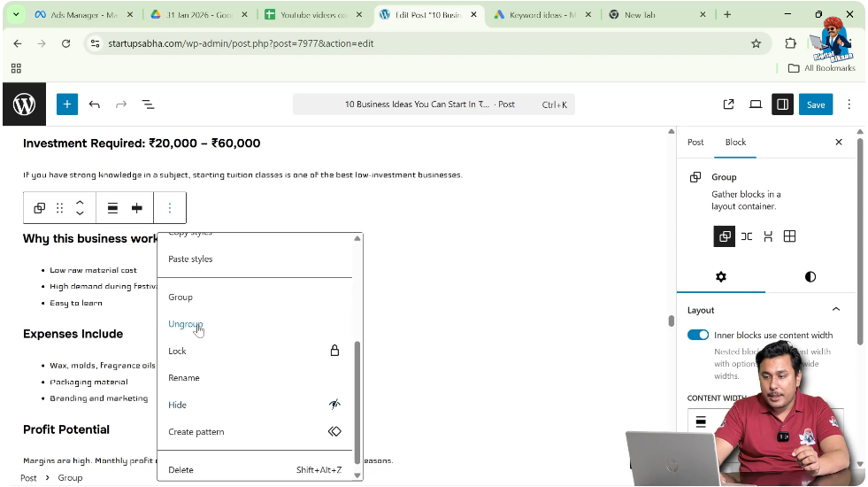Open the document overview list
The height and width of the screenshot is (487, 868).
coord(148,104)
